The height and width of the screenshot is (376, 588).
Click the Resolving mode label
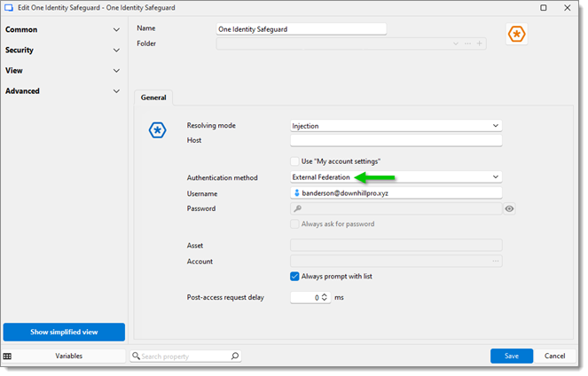(211, 126)
